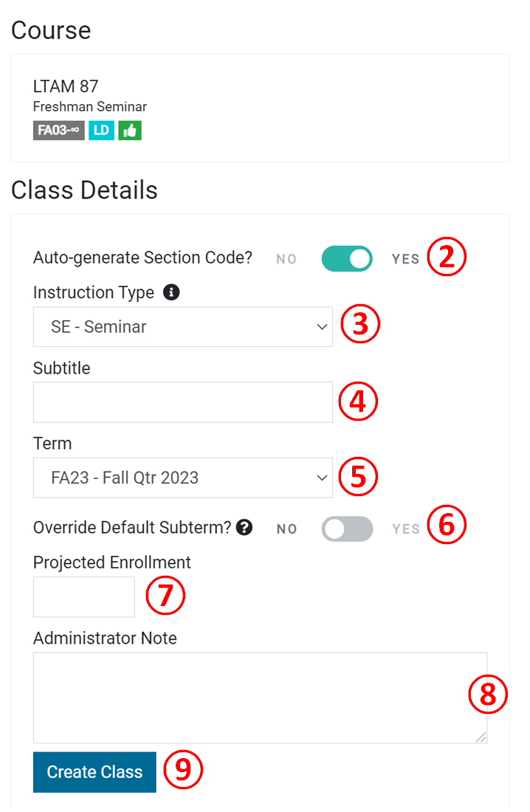Viewport: 530px width, 812px height.
Task: Open the Instruction Type dropdown showing SE - Seminar
Action: click(183, 326)
